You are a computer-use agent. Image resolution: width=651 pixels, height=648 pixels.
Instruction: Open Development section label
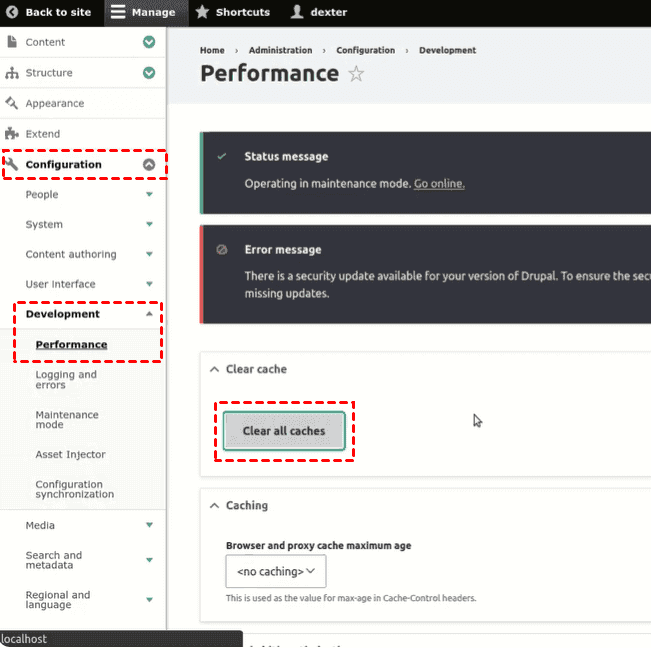point(63,314)
